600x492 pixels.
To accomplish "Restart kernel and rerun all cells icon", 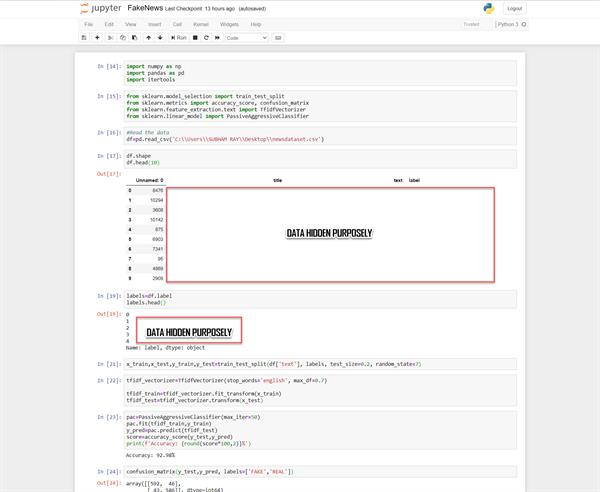I will 217,37.
